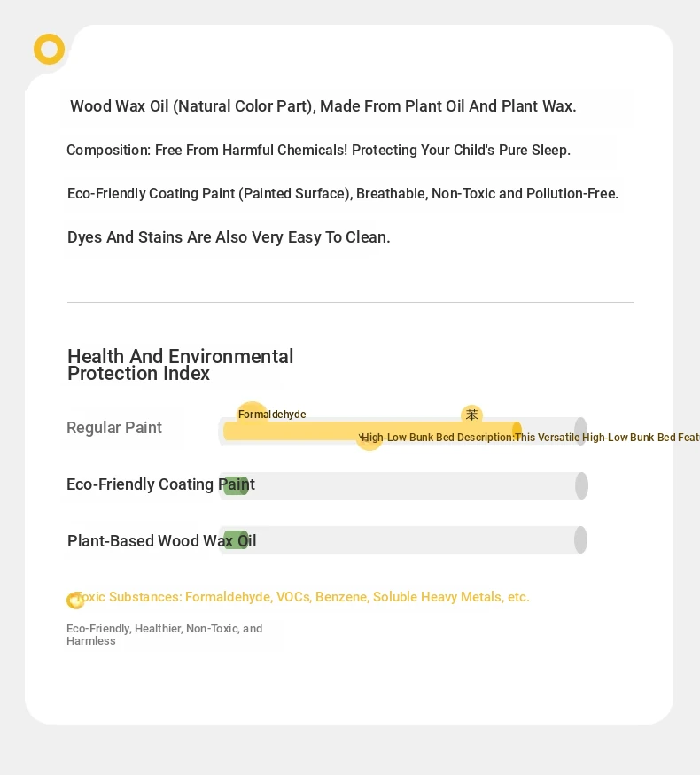Click the gray end cap of Eco-Friendly Coating bar

coord(582,485)
